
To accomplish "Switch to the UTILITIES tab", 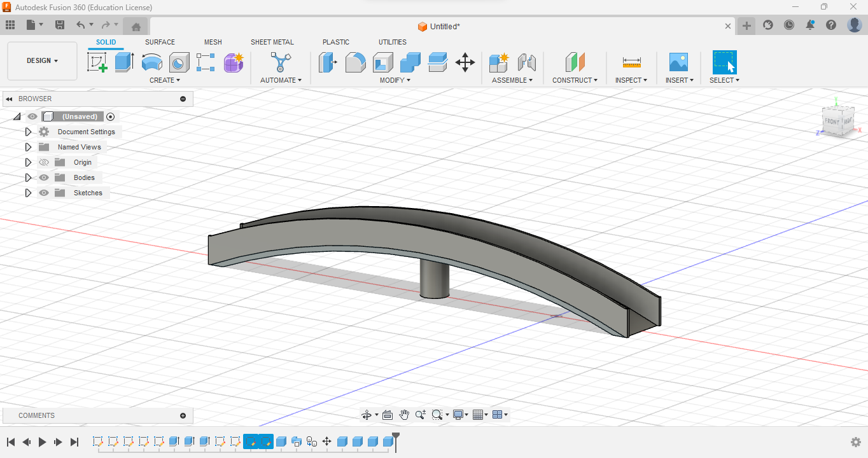I will pos(393,42).
